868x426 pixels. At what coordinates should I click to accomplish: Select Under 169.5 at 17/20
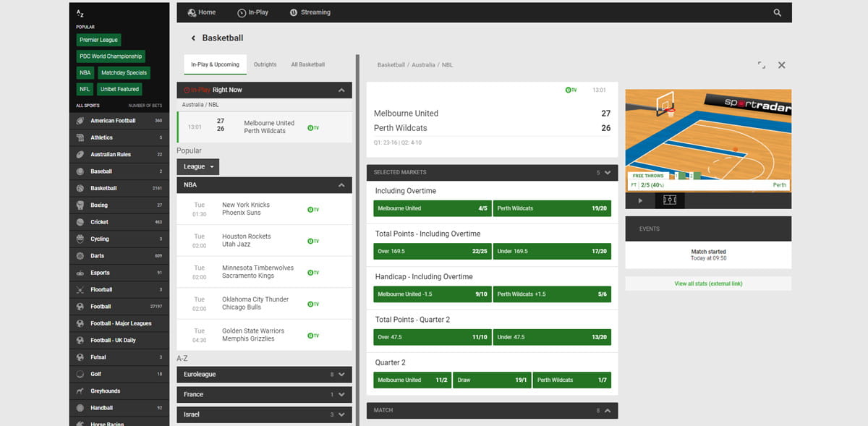(x=552, y=251)
